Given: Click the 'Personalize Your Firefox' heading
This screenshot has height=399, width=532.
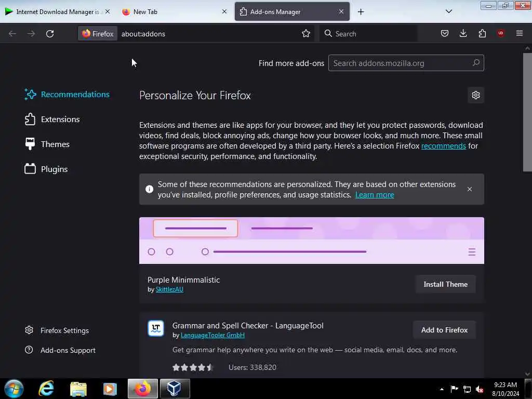Looking at the screenshot, I should (195, 96).
